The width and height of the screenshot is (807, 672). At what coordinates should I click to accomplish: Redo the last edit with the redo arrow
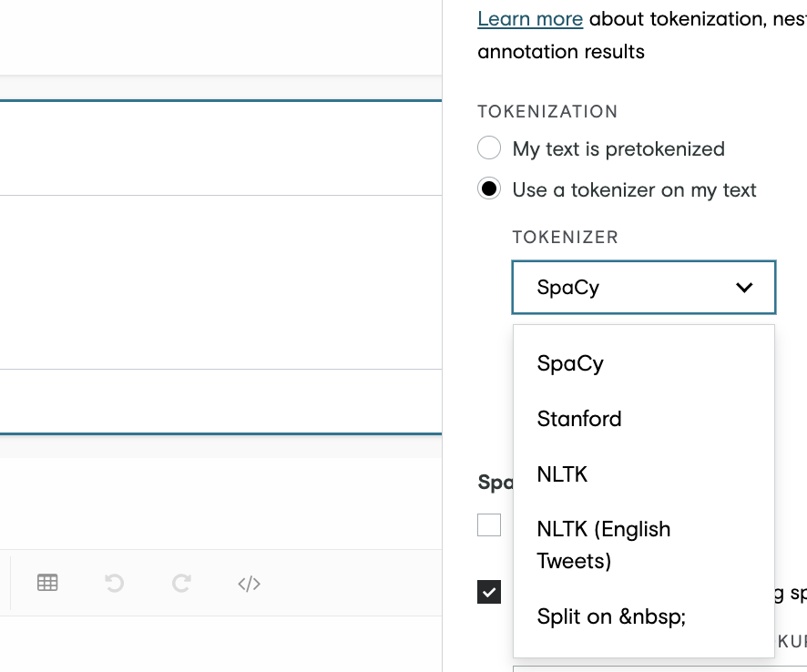pyautogui.click(x=180, y=583)
